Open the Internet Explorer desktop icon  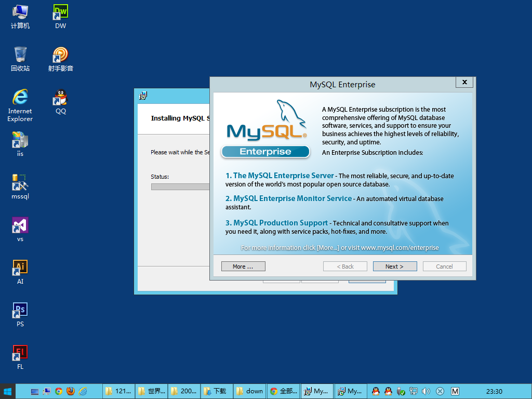[x=20, y=105]
